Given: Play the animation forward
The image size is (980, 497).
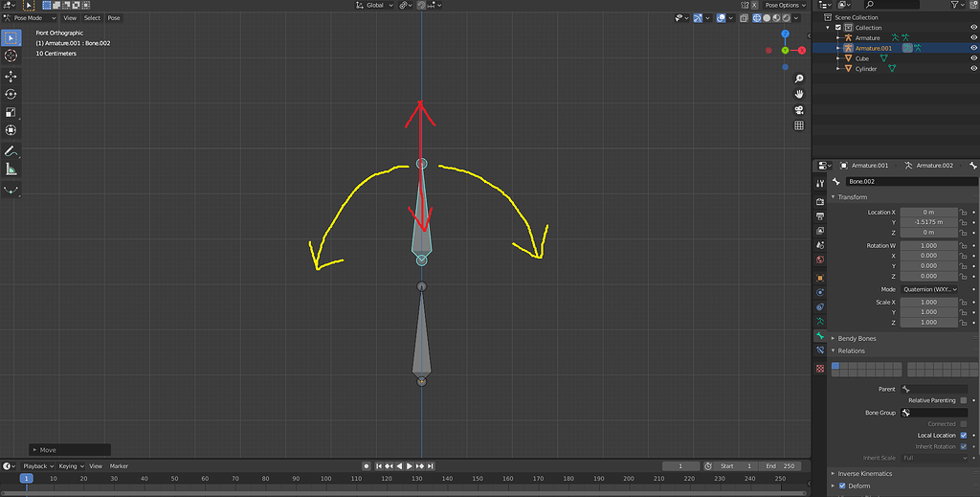Looking at the screenshot, I should (410, 465).
